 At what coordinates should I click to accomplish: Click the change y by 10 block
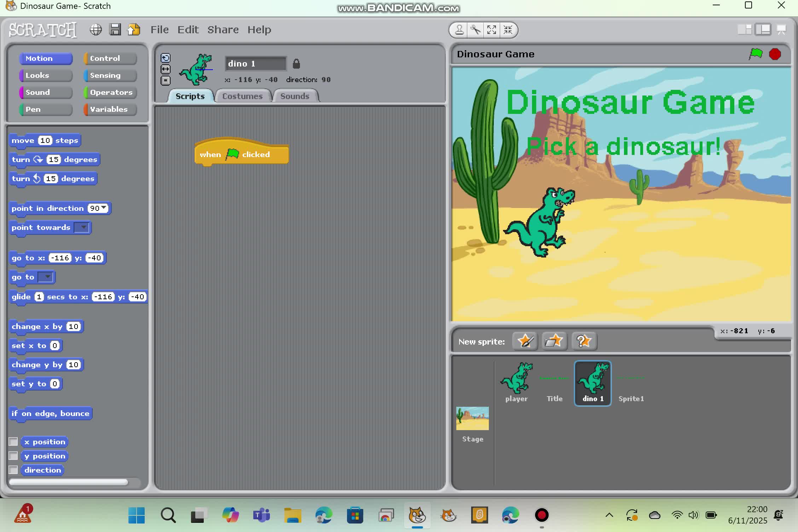(x=46, y=365)
